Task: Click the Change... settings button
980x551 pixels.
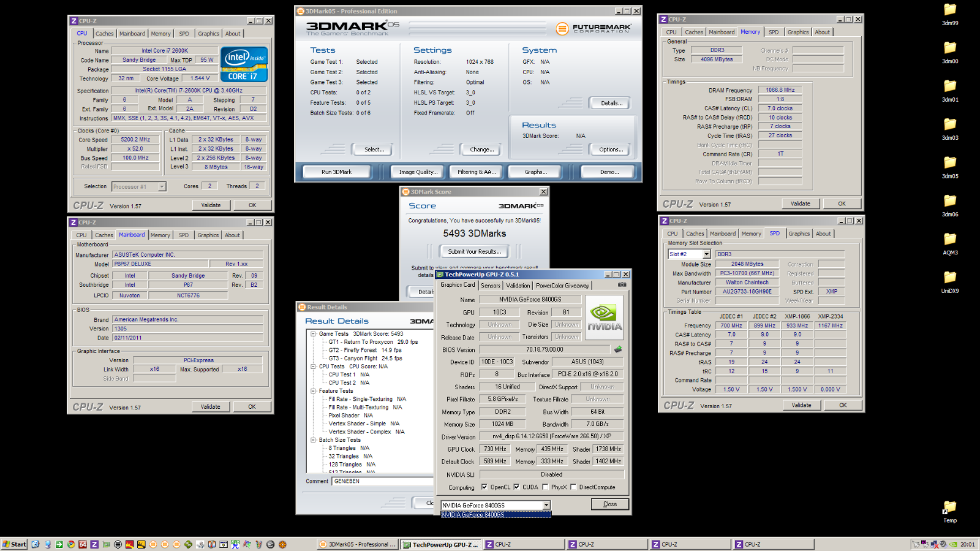Action: click(481, 150)
